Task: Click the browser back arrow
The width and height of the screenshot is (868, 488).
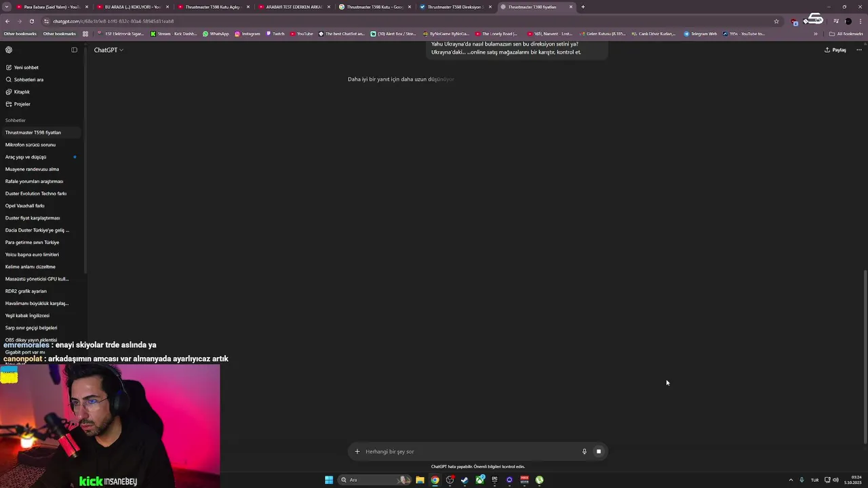Action: click(x=7, y=21)
